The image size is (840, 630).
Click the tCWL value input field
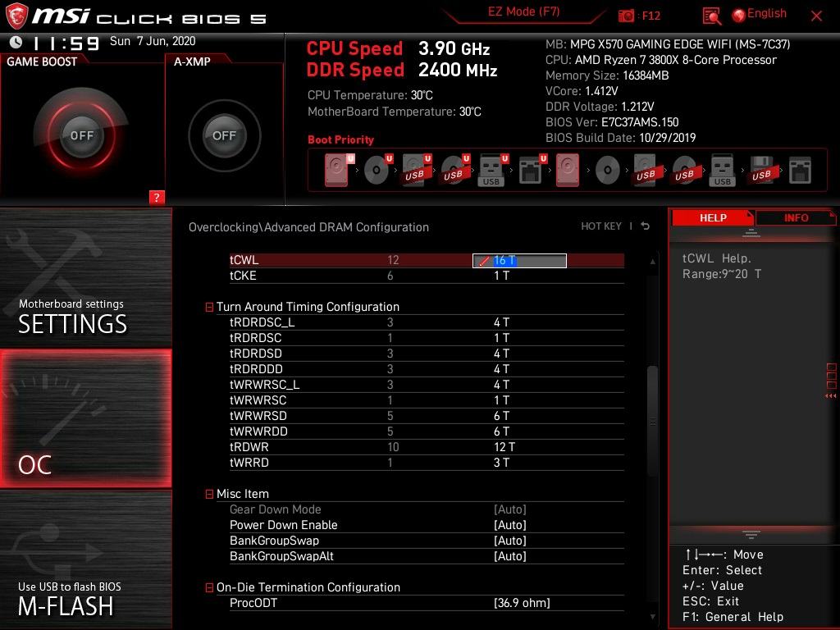(519, 261)
